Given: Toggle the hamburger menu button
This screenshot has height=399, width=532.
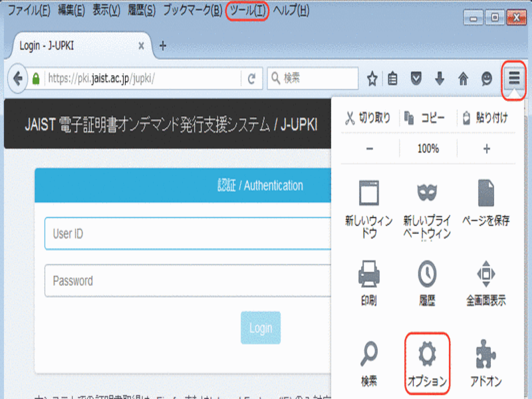Looking at the screenshot, I should coord(513,78).
